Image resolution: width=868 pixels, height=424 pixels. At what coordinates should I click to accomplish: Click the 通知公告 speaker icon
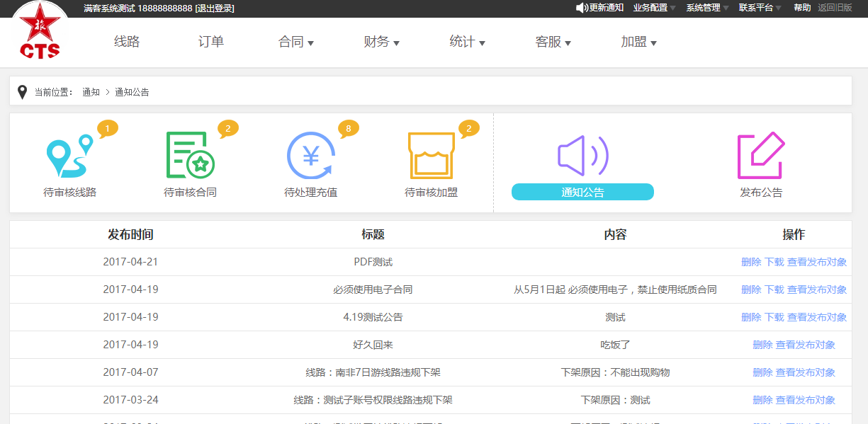[x=582, y=156]
